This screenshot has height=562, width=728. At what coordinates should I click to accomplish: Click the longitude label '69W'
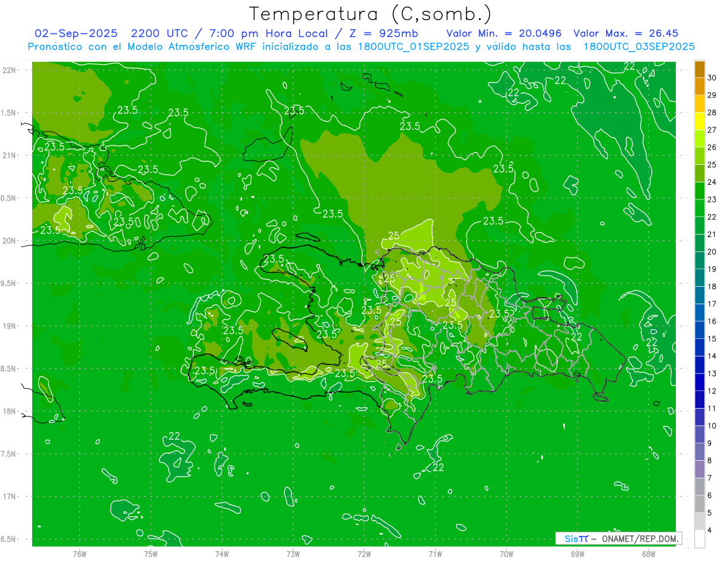[x=578, y=554]
